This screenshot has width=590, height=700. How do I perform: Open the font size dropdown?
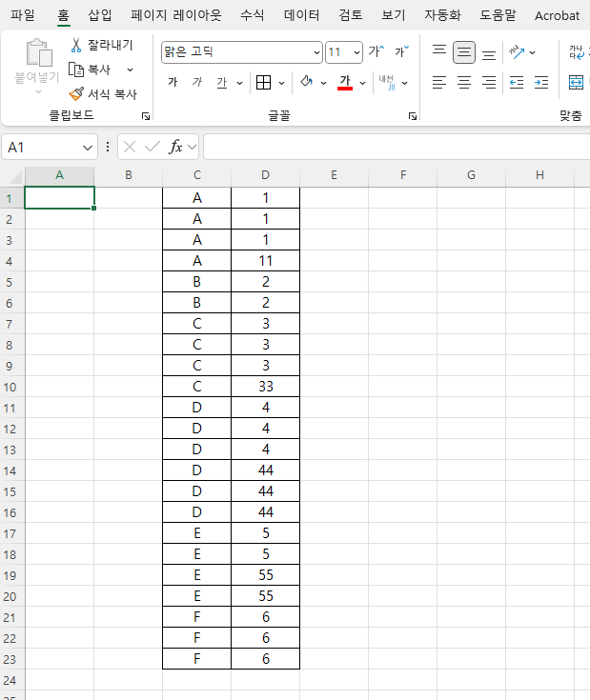coord(356,52)
